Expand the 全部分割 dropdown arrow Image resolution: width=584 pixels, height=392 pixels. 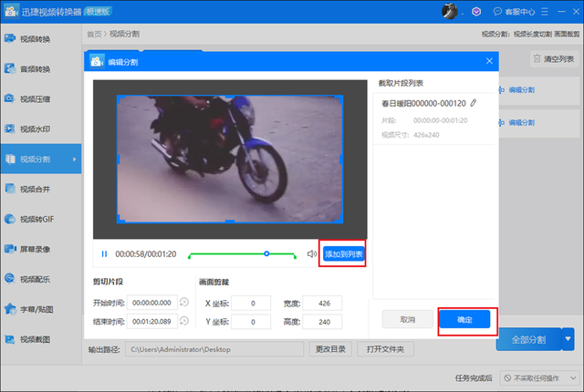click(568, 339)
